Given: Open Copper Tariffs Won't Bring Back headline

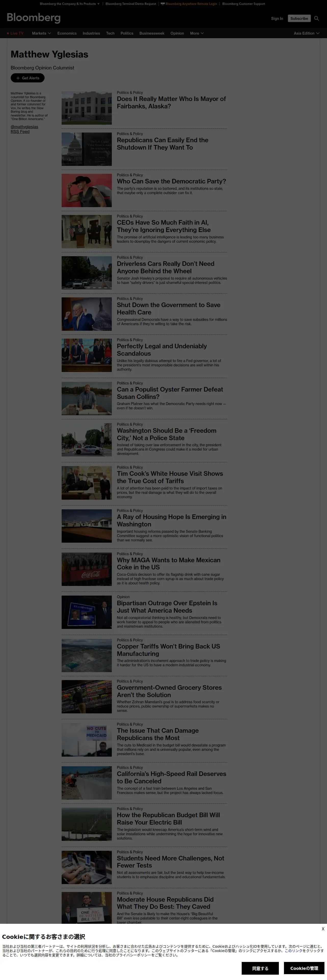Looking at the screenshot, I should (168, 650).
